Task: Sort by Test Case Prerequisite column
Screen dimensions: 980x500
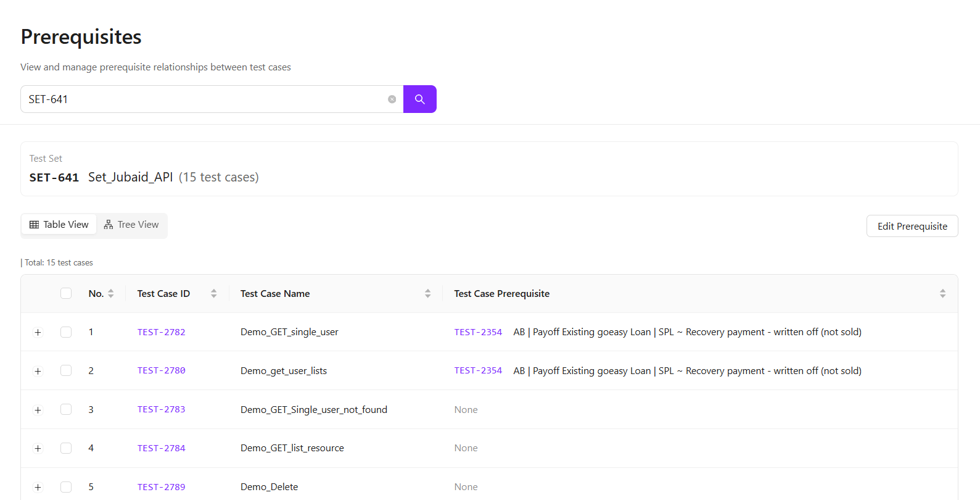Action: click(x=942, y=294)
